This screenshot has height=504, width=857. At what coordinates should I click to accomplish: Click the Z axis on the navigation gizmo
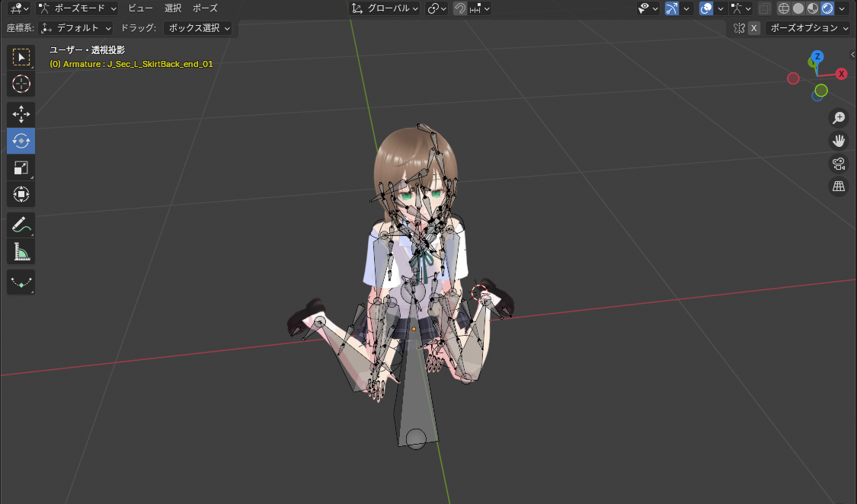point(817,56)
